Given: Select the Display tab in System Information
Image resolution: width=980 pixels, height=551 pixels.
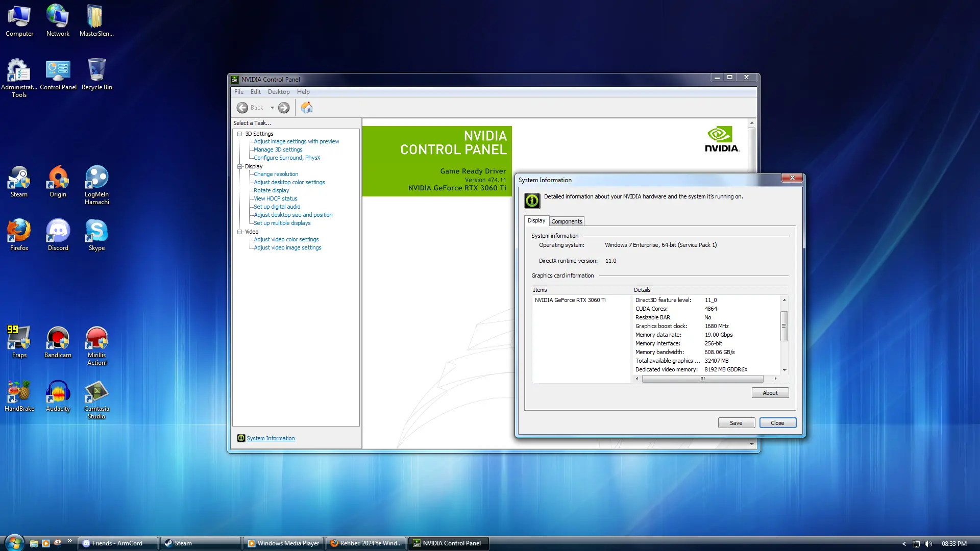Looking at the screenshot, I should click(536, 220).
